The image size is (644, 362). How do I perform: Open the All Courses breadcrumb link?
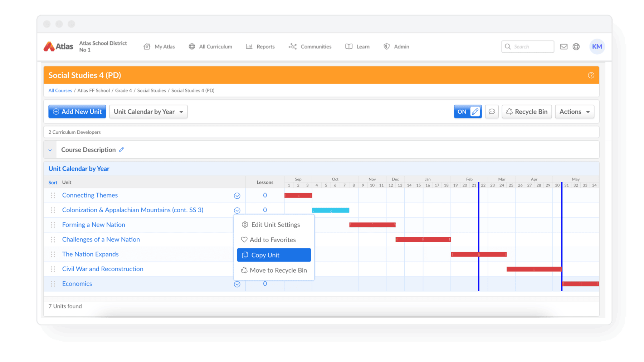coord(60,90)
